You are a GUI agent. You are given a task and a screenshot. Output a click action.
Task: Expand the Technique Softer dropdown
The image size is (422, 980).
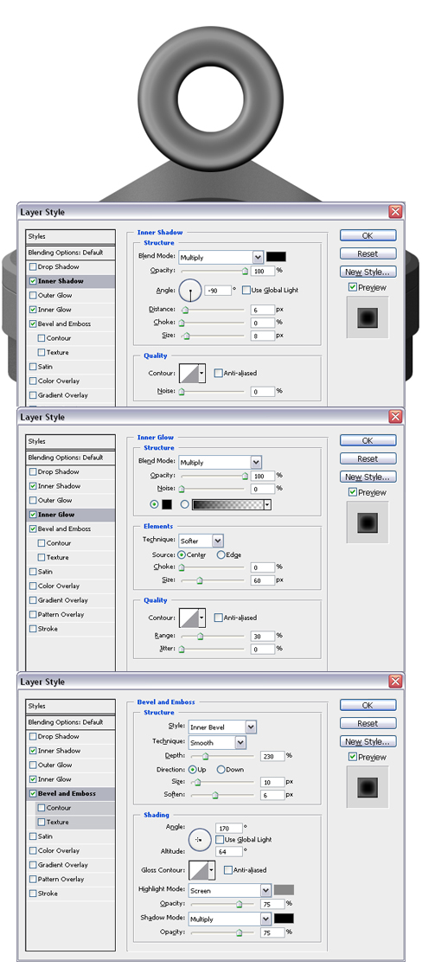201,541
